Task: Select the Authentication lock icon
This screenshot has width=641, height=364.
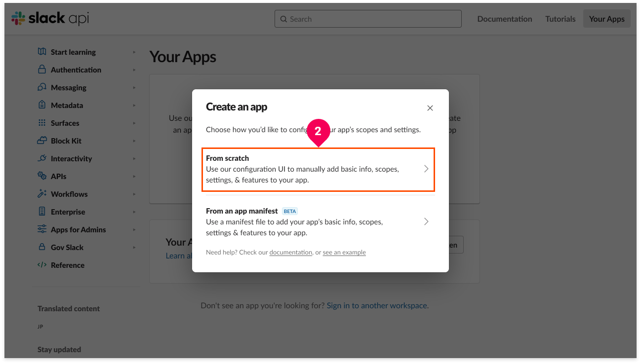Action: tap(42, 70)
